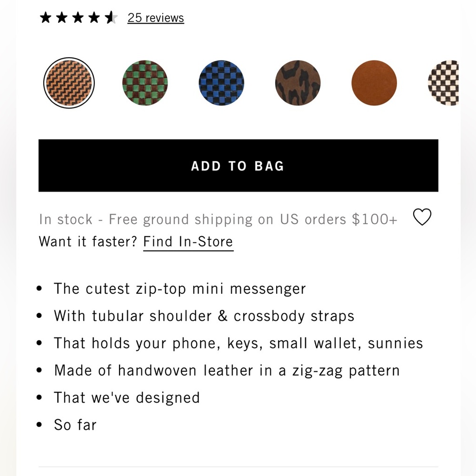This screenshot has width=476, height=476.
Task: Click the 'tubular shoulder & crossbody straps' bullet
Action: (x=204, y=316)
